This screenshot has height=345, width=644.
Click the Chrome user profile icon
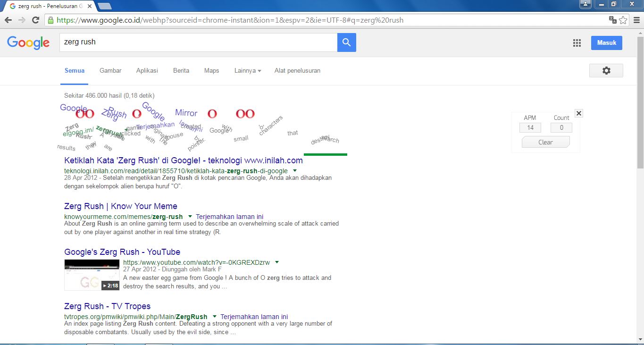pos(585,4)
